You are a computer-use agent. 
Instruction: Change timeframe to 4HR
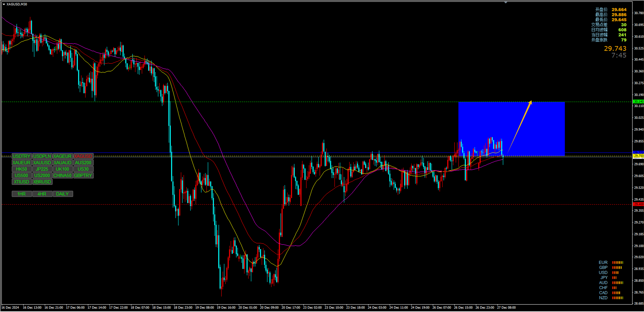[x=42, y=194]
